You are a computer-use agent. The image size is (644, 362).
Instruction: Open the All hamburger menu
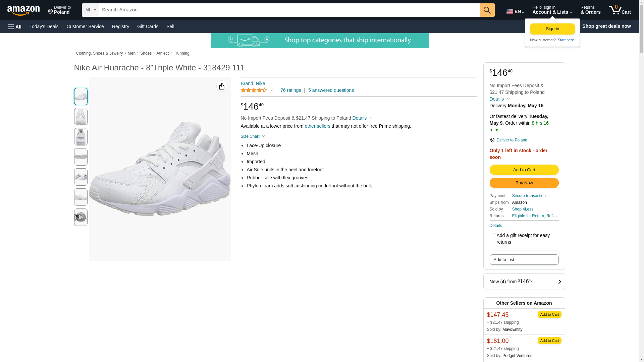15,26
